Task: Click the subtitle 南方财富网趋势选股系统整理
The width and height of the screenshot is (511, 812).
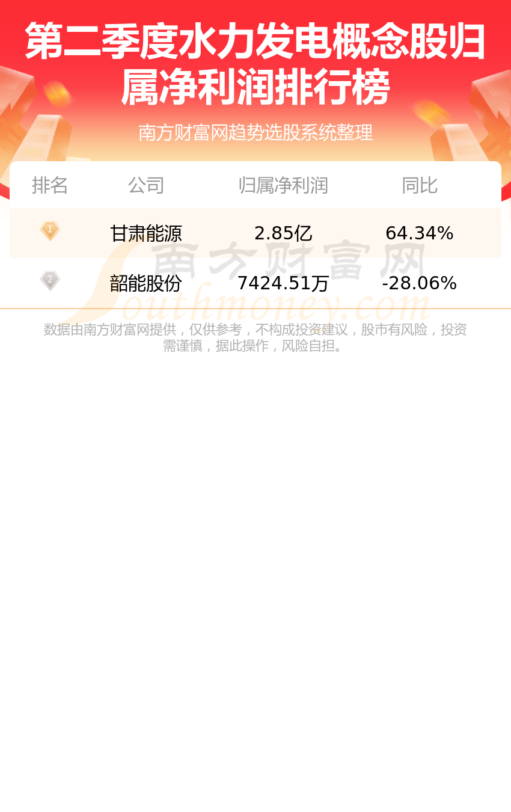Action: (x=255, y=132)
